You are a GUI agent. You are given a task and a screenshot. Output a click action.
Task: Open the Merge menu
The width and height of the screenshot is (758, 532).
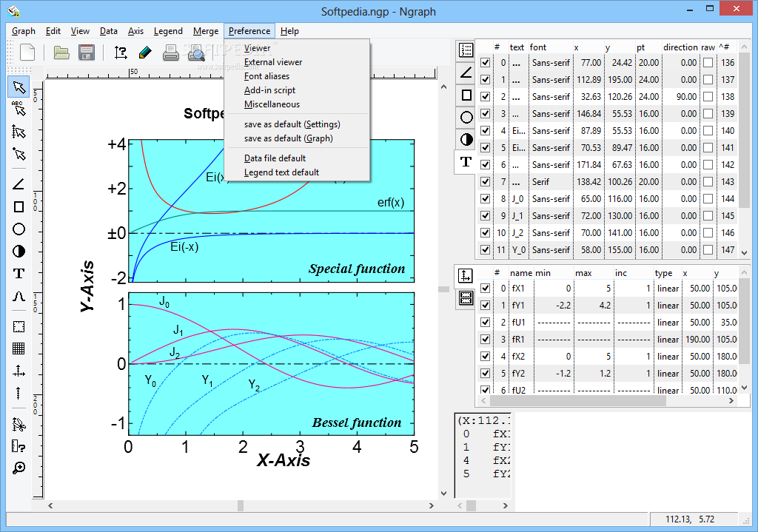[206, 31]
